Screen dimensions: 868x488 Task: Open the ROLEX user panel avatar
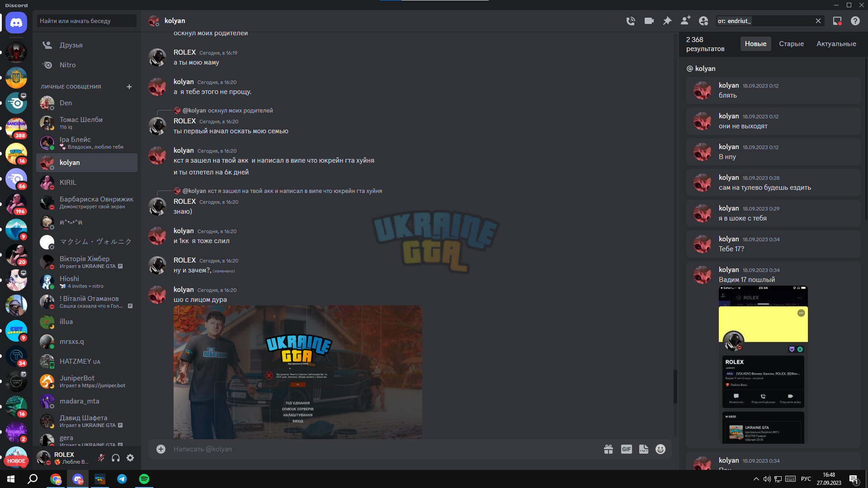[x=43, y=458]
